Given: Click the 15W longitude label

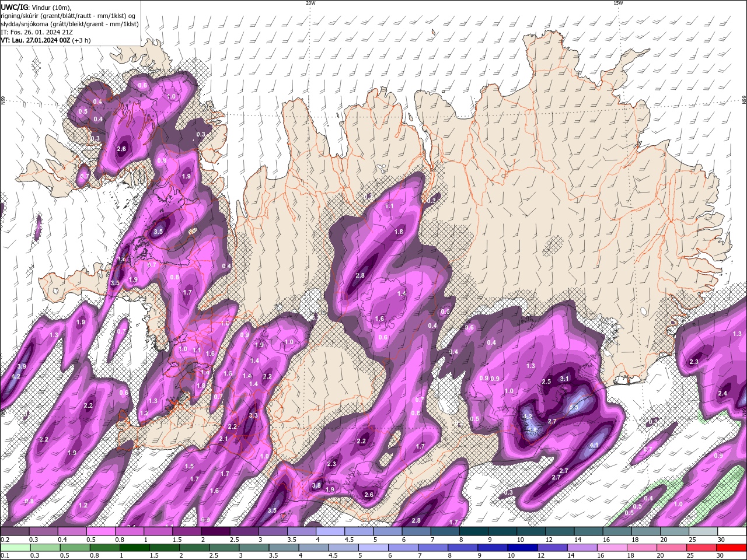Looking at the screenshot, I should (x=618, y=3).
